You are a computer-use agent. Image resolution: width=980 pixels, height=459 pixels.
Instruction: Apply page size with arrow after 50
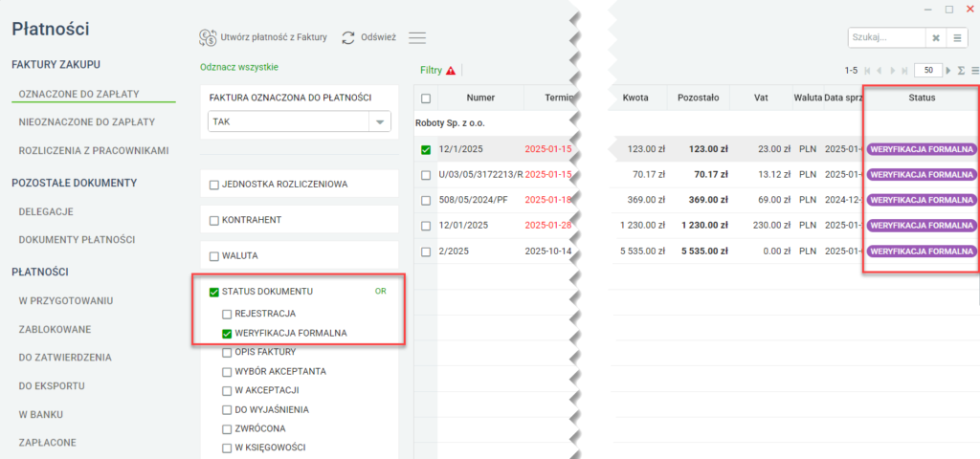tap(948, 71)
